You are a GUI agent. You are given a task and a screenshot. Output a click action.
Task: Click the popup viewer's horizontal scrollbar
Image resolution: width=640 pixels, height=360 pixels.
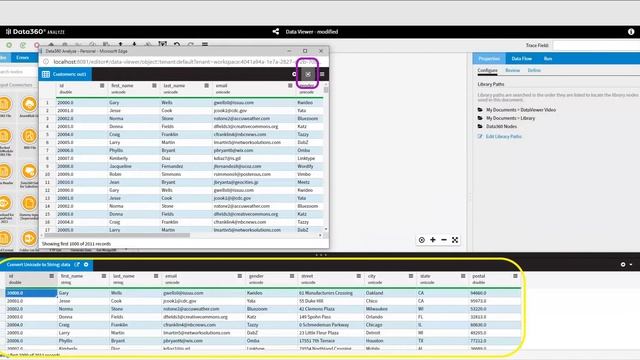coord(117,235)
